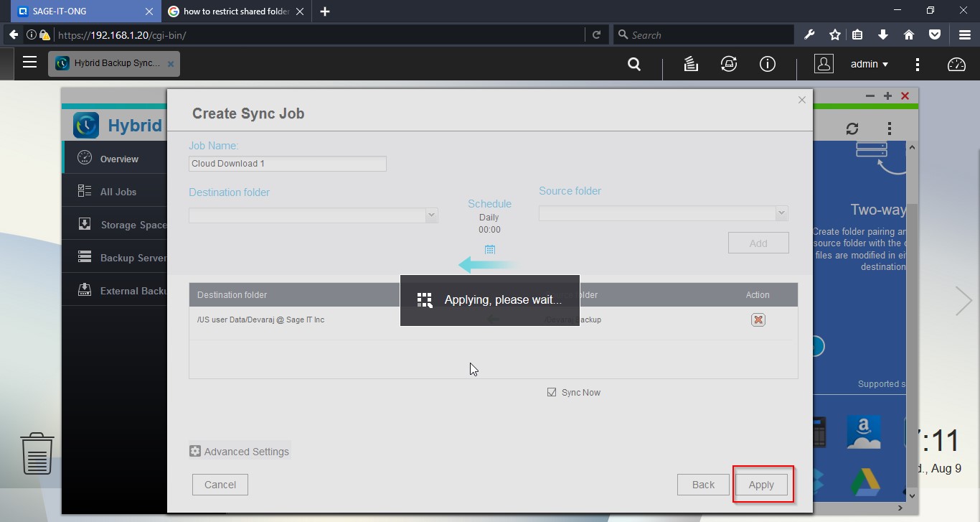Delete folder pair with red X icon

tap(758, 320)
